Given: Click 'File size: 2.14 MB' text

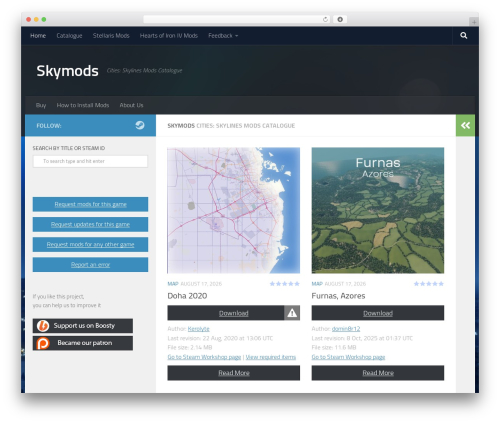Looking at the screenshot, I should (x=190, y=347).
